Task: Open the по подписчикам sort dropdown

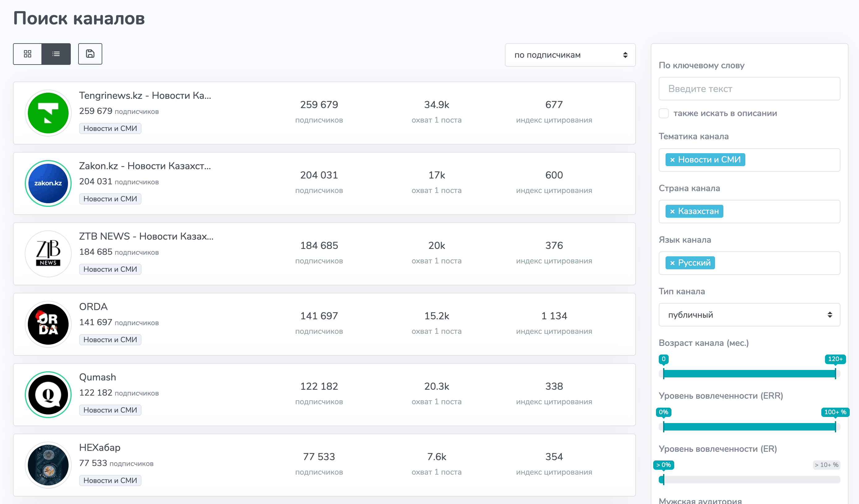Action: [570, 55]
